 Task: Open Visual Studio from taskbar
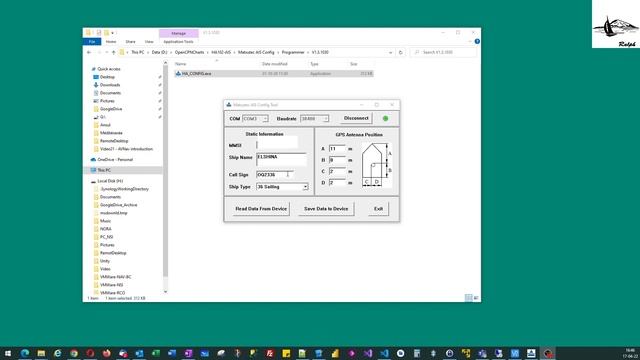click(x=368, y=353)
